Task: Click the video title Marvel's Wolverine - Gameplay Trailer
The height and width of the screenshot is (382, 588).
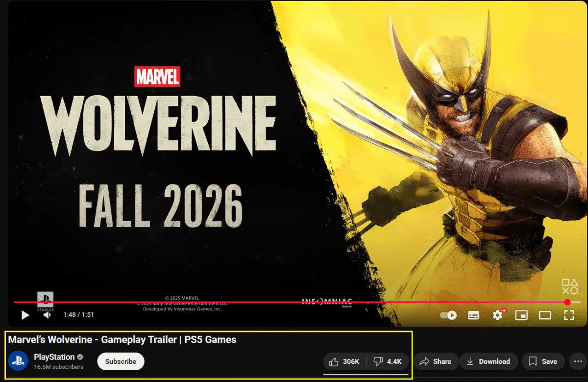Action: (x=122, y=339)
